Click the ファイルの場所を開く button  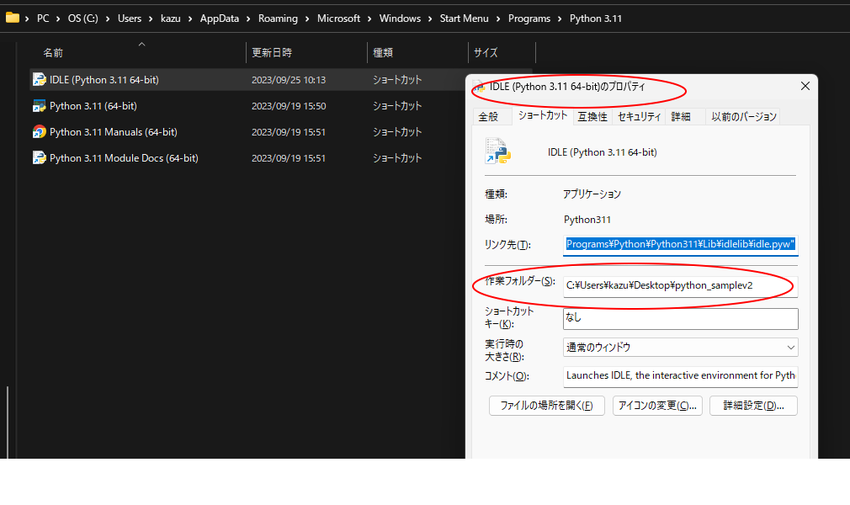546,406
